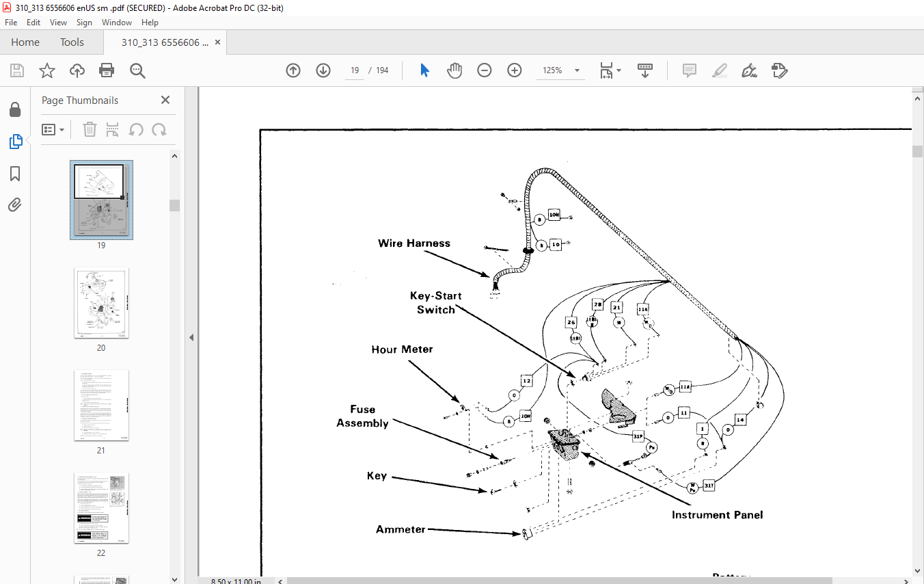Open the View menu
The height and width of the screenshot is (584, 924).
(59, 23)
